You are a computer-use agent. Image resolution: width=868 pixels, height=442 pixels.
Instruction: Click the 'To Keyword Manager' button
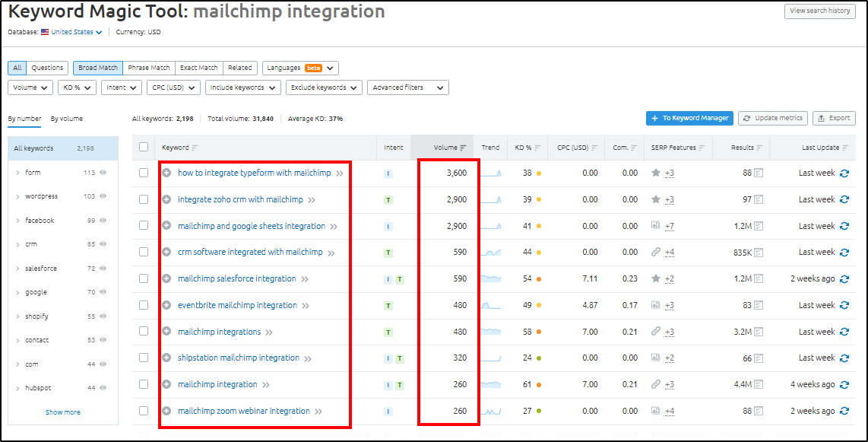click(690, 119)
